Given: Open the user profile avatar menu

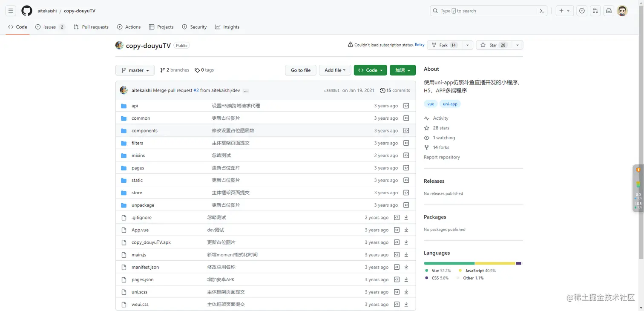Looking at the screenshot, I should (622, 11).
